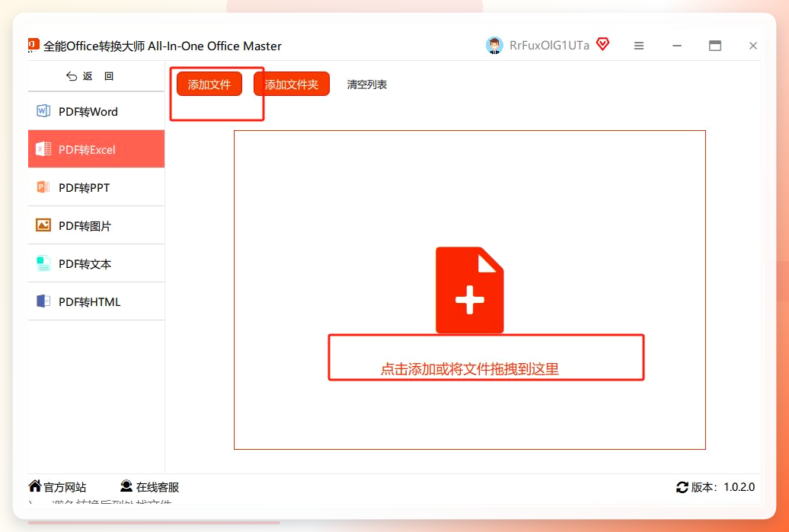The width and height of the screenshot is (789, 532).
Task: Switch to PDF转HTML conversion
Action: pyautogui.click(x=97, y=301)
